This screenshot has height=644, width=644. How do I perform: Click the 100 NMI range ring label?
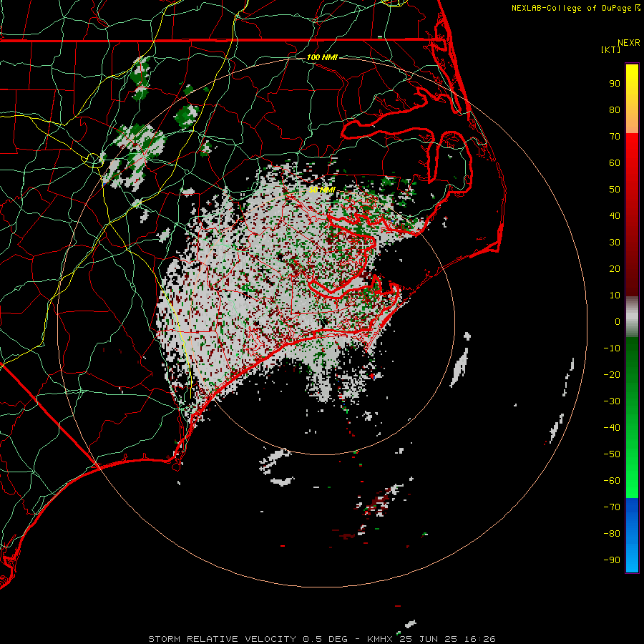[322, 57]
